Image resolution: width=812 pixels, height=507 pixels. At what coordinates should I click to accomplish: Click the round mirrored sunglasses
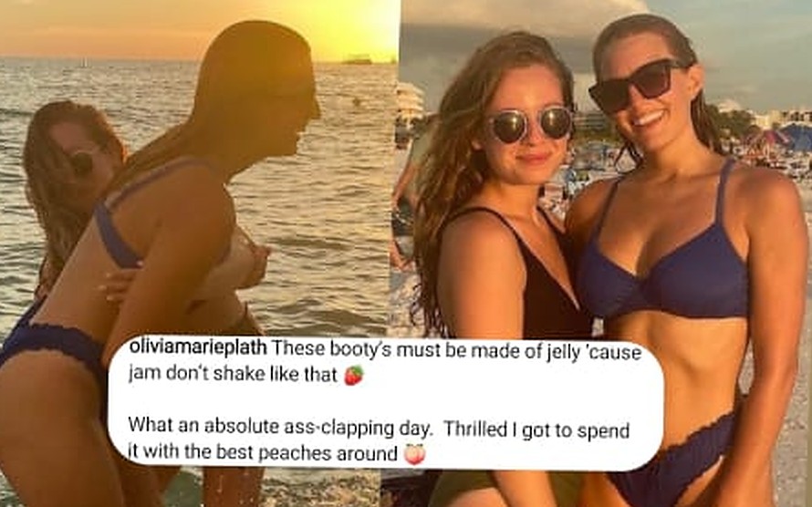pos(532,125)
